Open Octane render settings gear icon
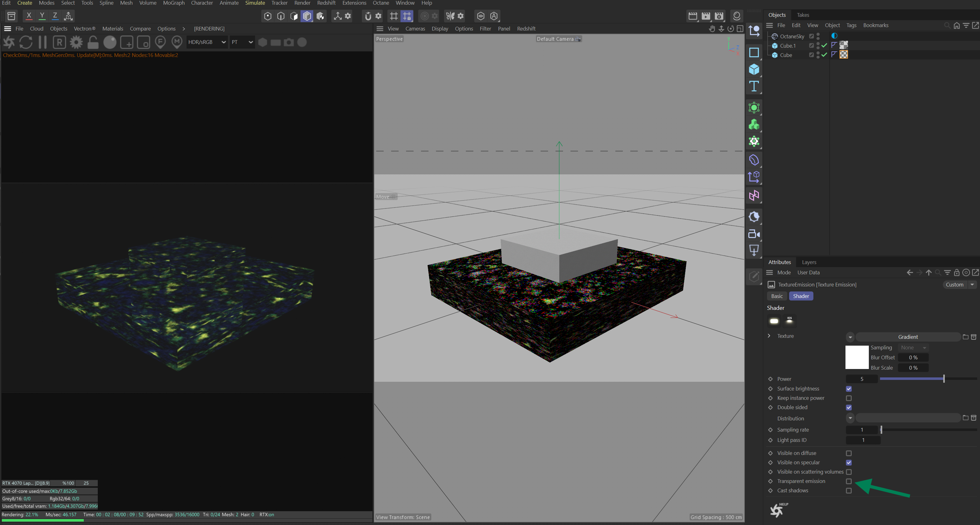Screen dimensions: 980x525 pos(76,42)
